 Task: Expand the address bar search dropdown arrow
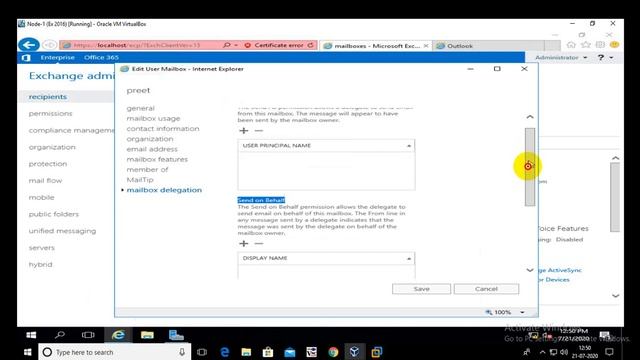pos(236,45)
